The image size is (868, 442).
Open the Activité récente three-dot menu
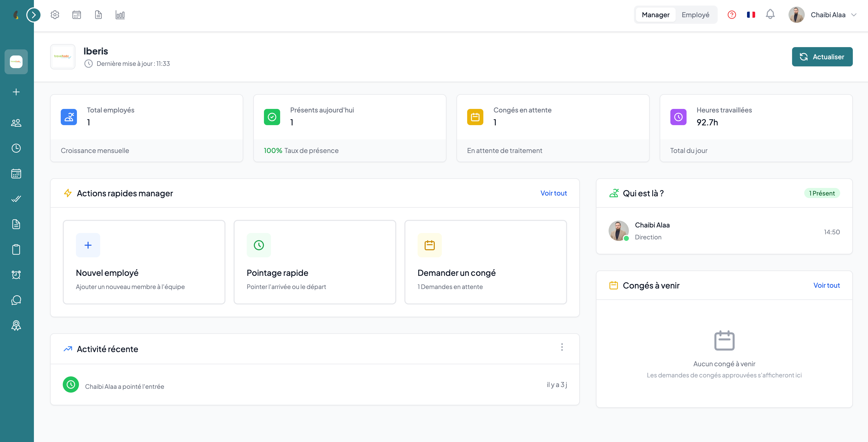click(562, 347)
